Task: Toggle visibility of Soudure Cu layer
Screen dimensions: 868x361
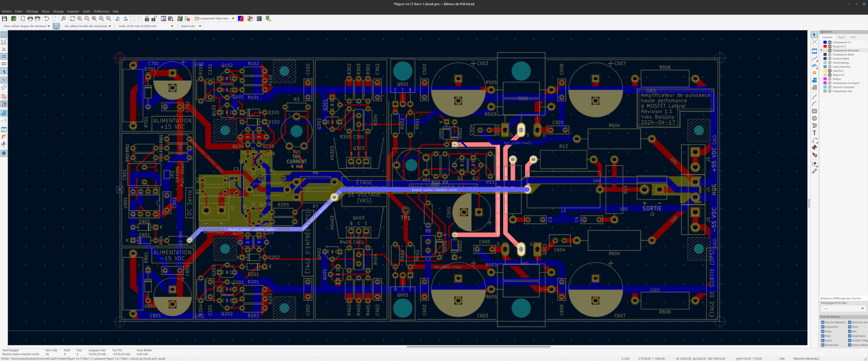Action: pyautogui.click(x=830, y=46)
